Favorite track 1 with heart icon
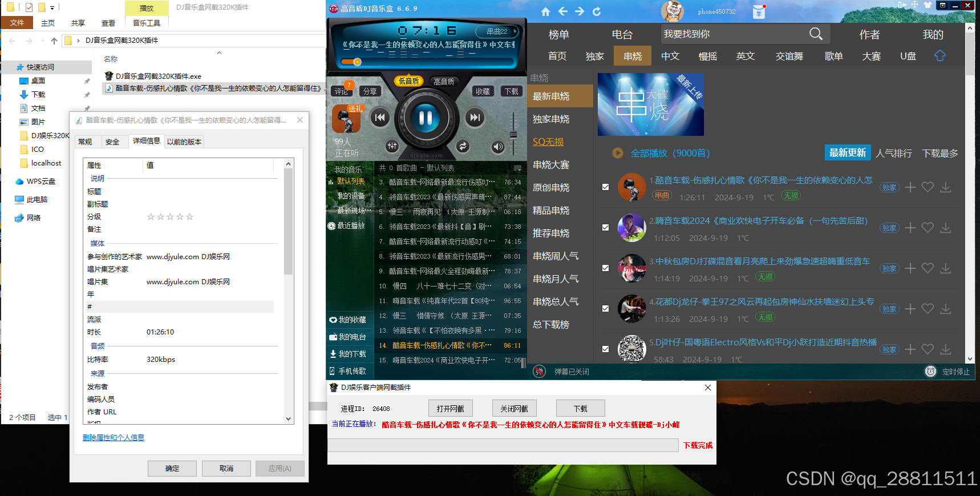The height and width of the screenshot is (496, 980). coord(928,187)
